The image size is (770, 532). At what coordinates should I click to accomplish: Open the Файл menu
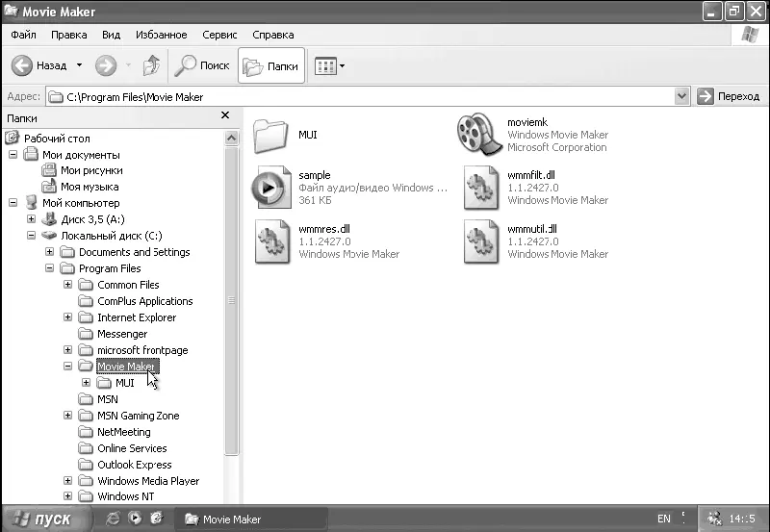point(23,35)
